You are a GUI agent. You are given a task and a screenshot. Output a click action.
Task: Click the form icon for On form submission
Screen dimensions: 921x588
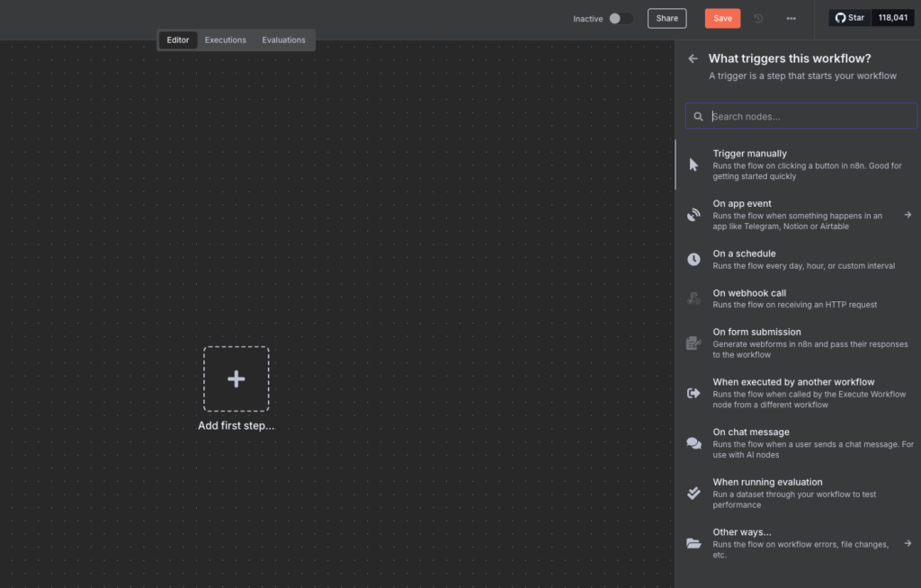coord(693,343)
